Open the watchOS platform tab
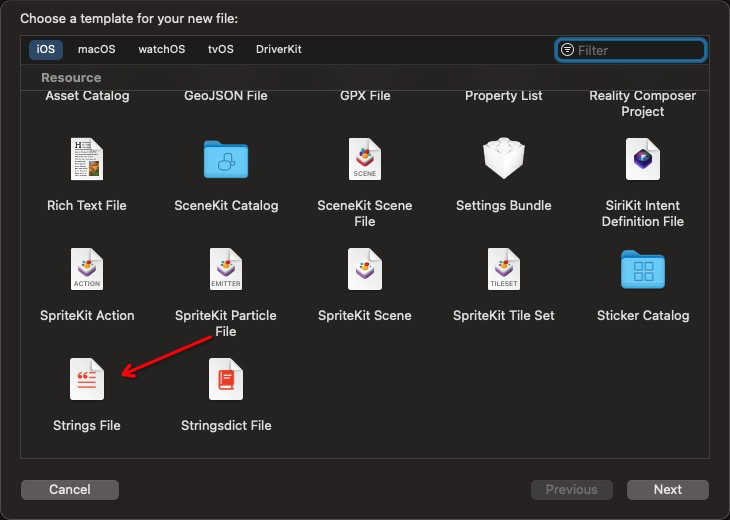 click(162, 49)
